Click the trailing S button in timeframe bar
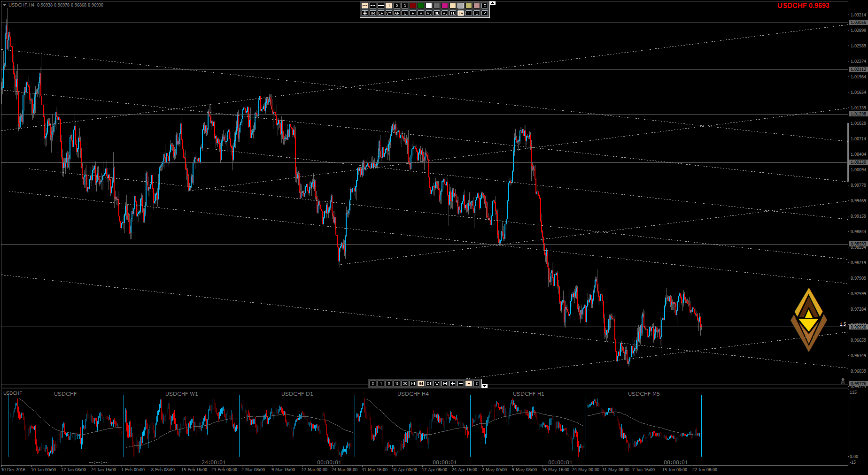 click(477, 383)
